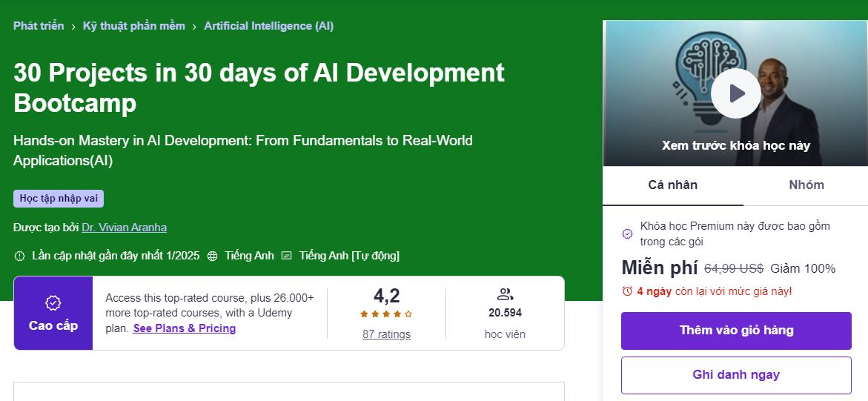Go to Artificial Intelligence (AI) breadcrumb

tap(268, 26)
